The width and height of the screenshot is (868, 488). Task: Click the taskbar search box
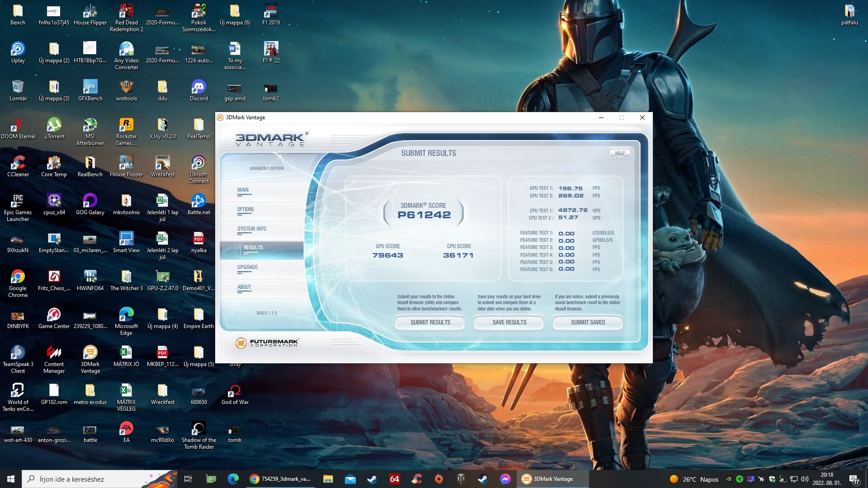coord(99,479)
